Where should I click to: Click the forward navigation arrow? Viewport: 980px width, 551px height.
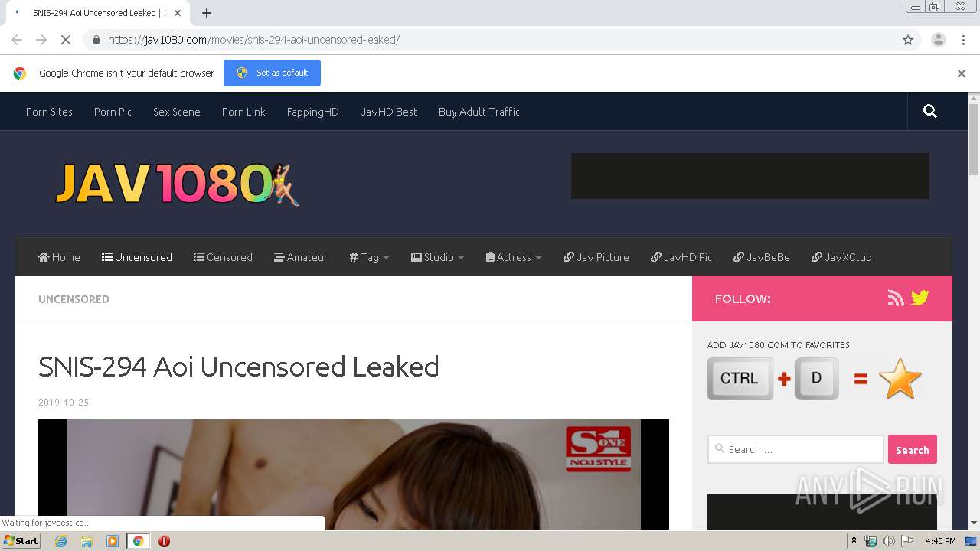click(x=41, y=40)
